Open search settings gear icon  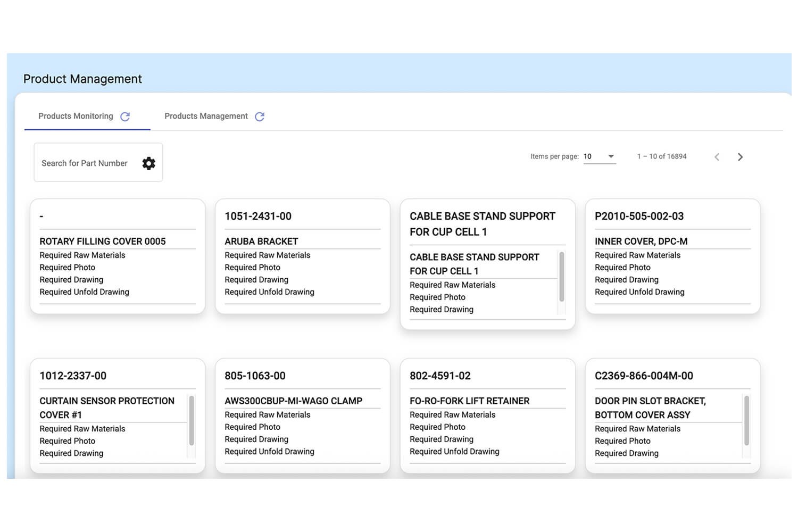coord(149,163)
